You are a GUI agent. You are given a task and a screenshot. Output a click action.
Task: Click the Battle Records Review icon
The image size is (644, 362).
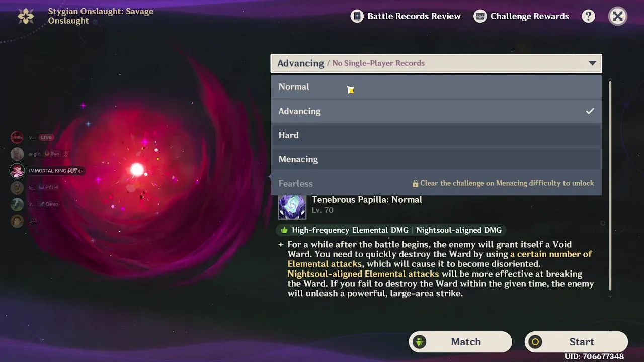(x=357, y=16)
